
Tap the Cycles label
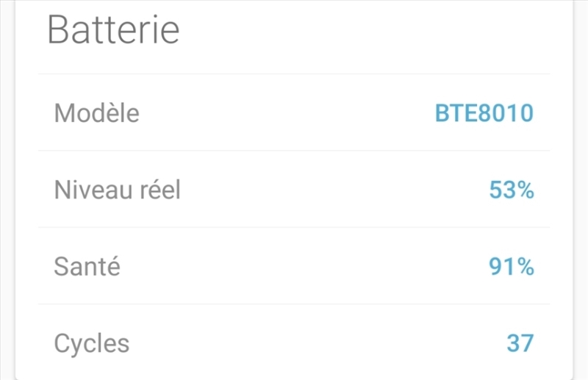click(91, 343)
